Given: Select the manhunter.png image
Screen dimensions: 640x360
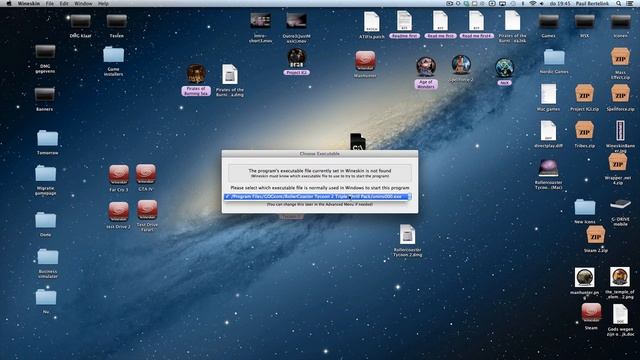Looking at the screenshot, I should 584,278.
